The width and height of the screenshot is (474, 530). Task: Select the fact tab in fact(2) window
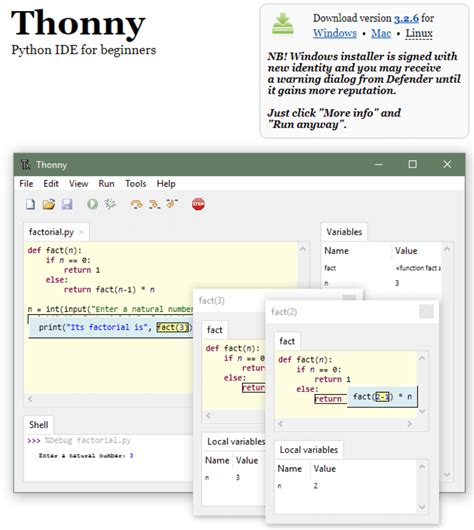click(287, 341)
